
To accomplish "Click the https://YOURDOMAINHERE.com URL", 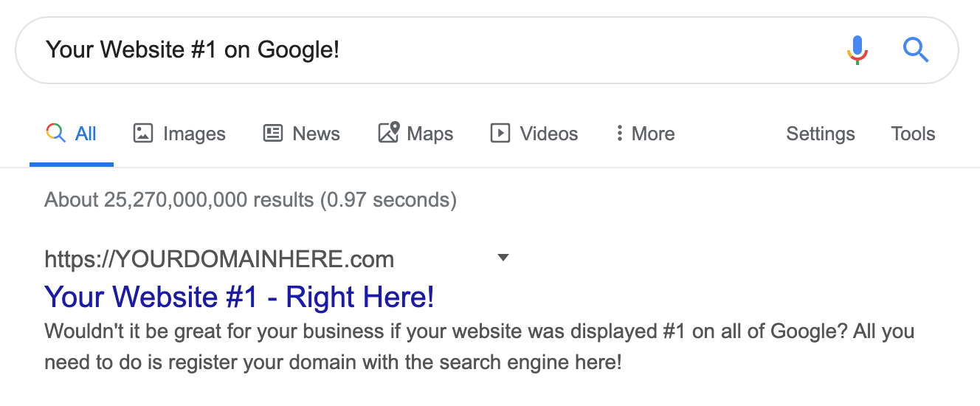I will coord(219,259).
